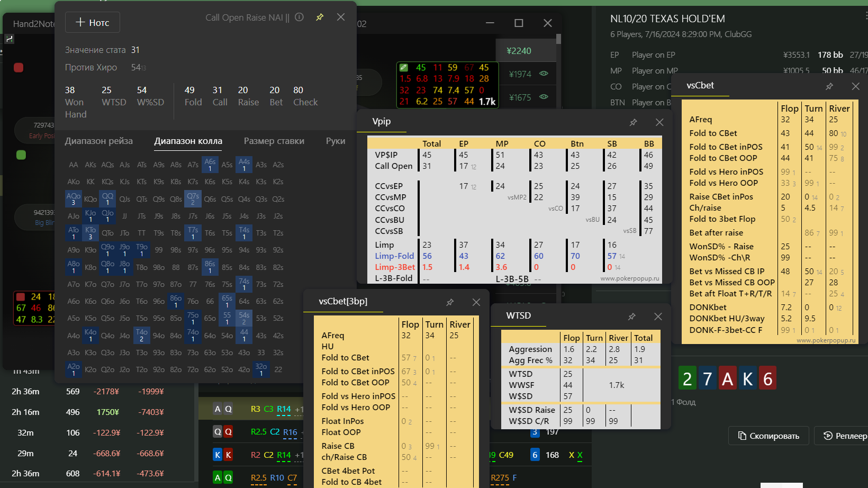Select the 29m session row
The height and width of the screenshot is (488, 868).
(98, 453)
